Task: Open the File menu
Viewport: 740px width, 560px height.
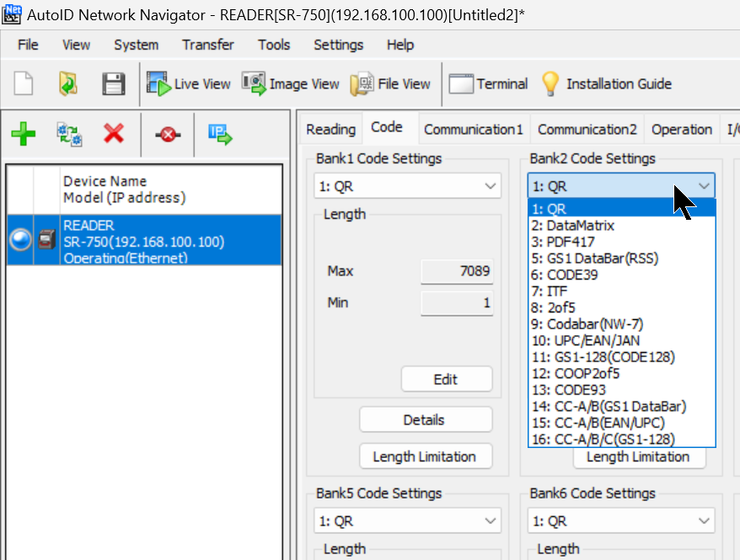Action: (x=28, y=45)
